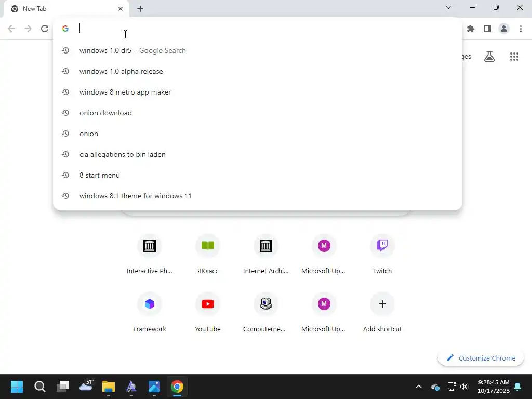Screen dimensions: 532x399
Task: Expand the tab search chevron
Action: (x=448, y=7)
